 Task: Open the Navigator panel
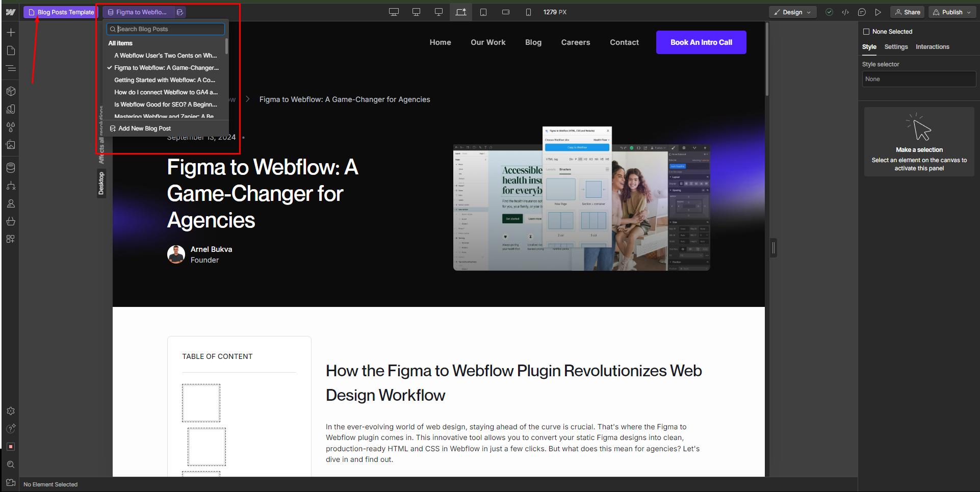coord(11,68)
